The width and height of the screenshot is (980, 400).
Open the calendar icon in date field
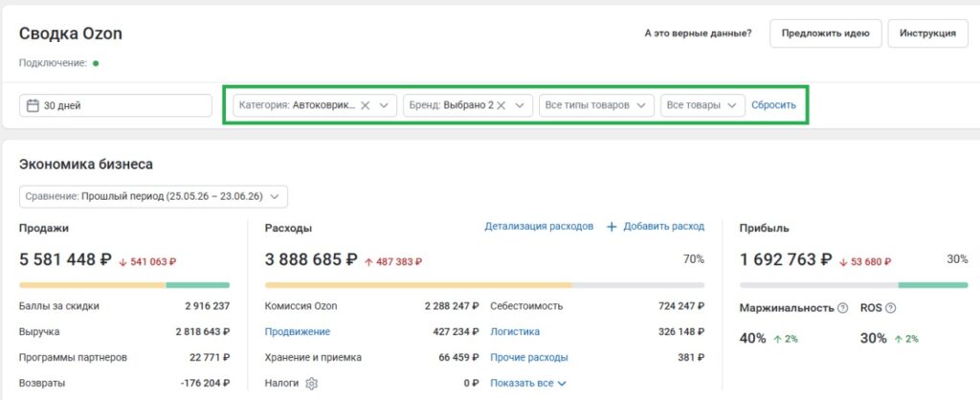(x=33, y=105)
